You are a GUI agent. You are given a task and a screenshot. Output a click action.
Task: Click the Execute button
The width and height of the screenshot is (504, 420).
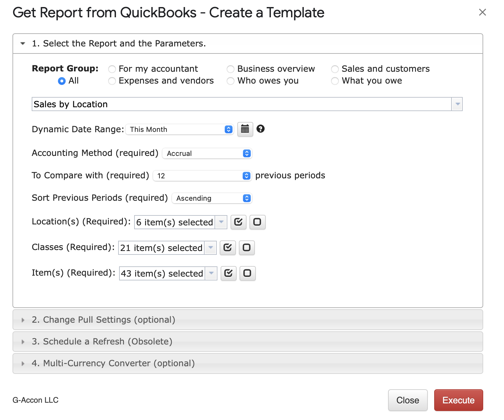click(x=459, y=400)
